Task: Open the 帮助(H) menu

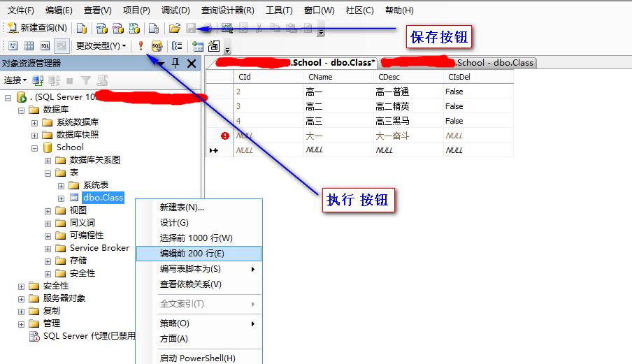Action: point(399,10)
